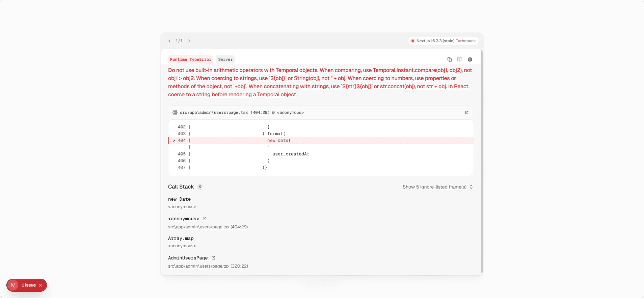
Task: Click the 1/1 error counter
Action: point(179,41)
